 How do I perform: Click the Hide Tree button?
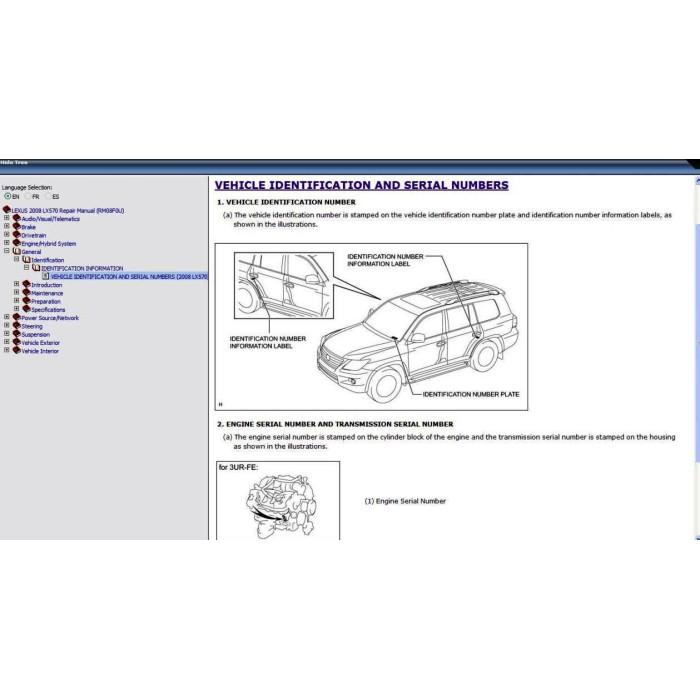[14, 162]
